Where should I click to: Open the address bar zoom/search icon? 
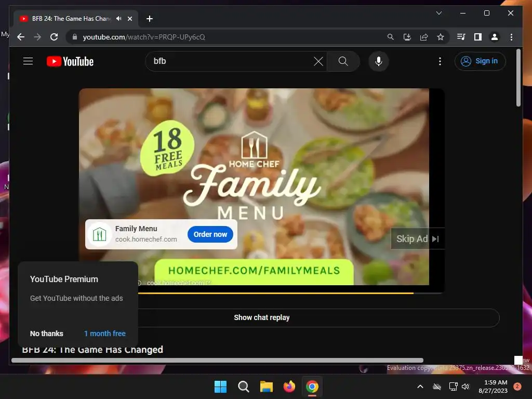tap(391, 37)
